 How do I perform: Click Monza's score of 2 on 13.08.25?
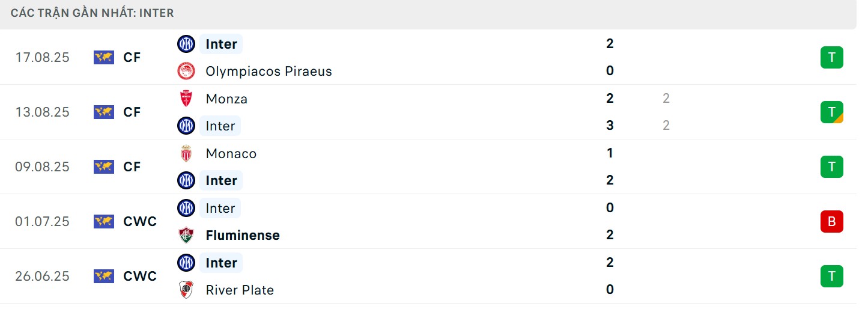(610, 99)
